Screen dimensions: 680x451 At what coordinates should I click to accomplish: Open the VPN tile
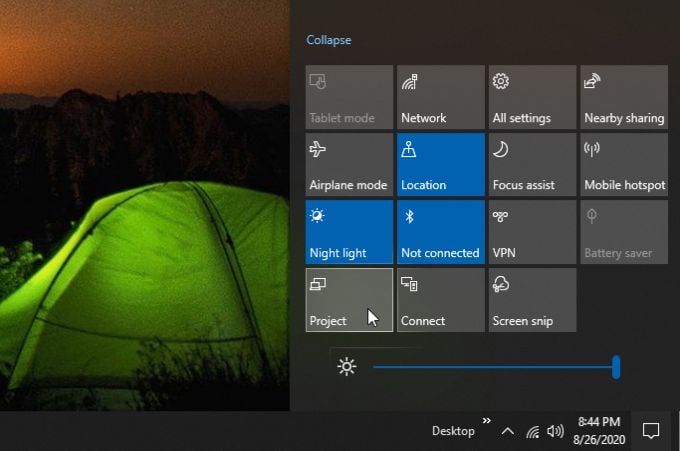point(533,232)
